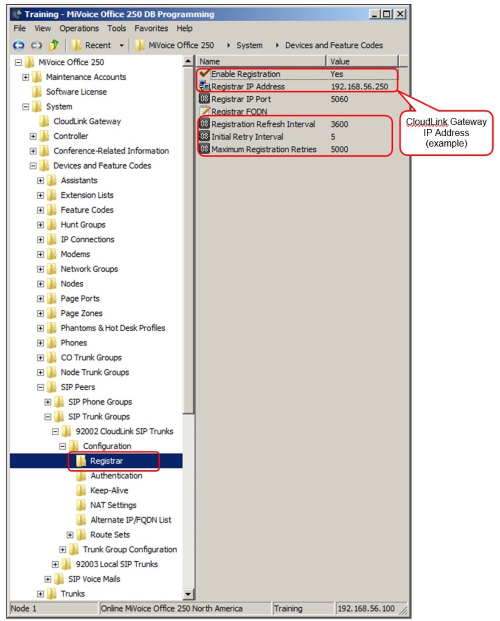Expand the 92003 Local SIP Trunks node
Viewport: 500px width, 621px height.
tap(55, 564)
